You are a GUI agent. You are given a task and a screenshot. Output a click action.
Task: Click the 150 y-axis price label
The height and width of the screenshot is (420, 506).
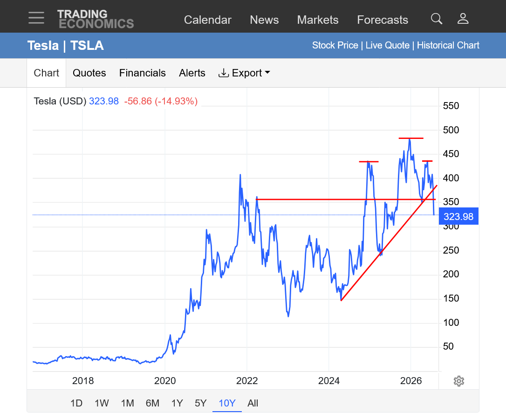(451, 299)
